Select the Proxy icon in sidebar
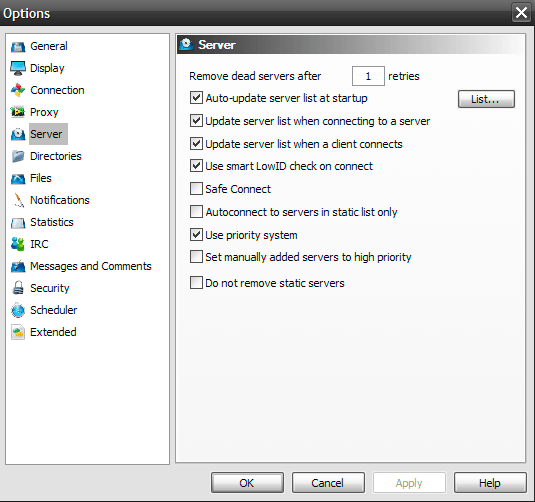535x502 pixels. [18, 112]
